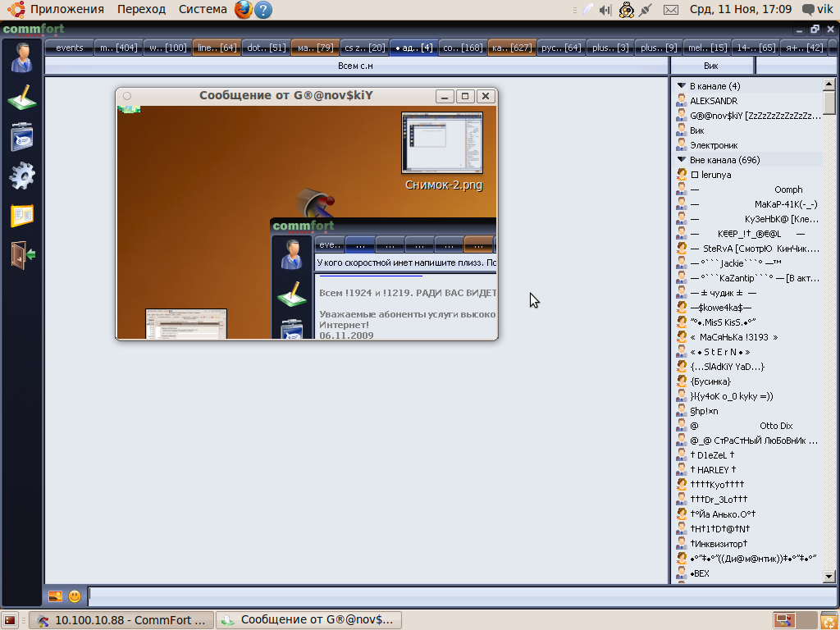Open the volume control in system tray
This screenshot has width=840, height=630.
(605, 10)
